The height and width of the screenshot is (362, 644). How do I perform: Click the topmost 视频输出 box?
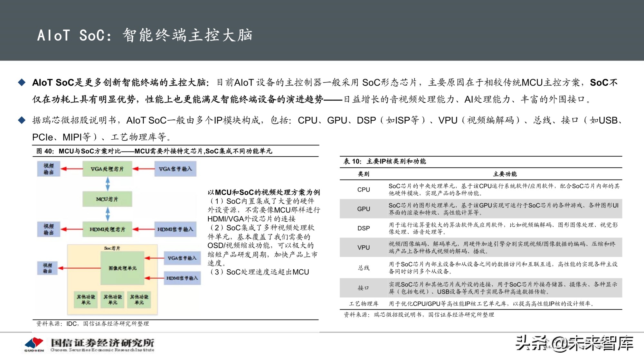click(x=48, y=168)
